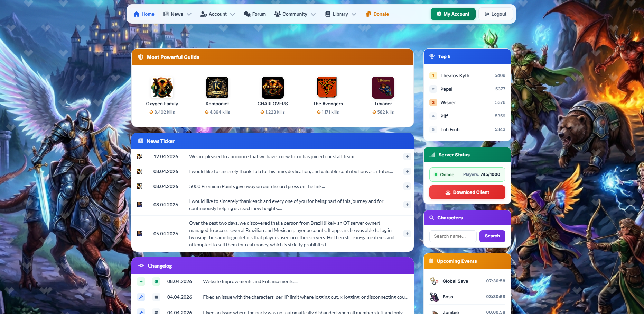Click the globe icon on 08.04.2026 changelog
This screenshot has width=644, height=314.
tap(156, 281)
